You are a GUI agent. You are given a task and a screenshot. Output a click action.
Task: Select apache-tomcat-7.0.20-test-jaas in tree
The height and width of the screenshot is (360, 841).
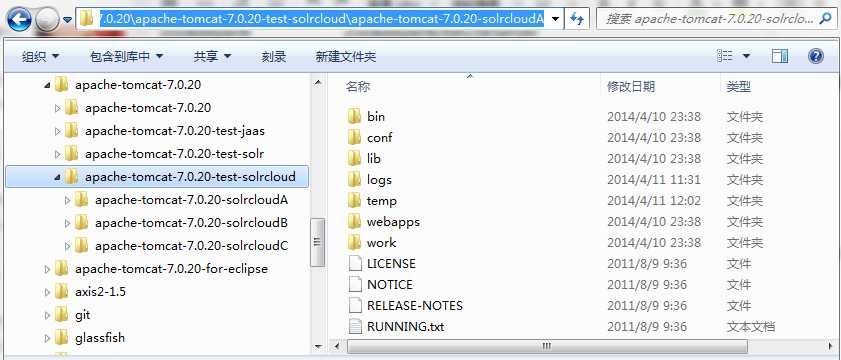click(175, 130)
